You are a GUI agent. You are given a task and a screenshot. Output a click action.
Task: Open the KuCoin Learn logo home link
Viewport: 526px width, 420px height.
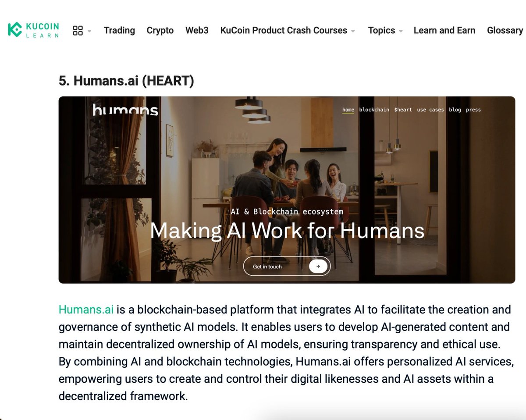tap(33, 30)
